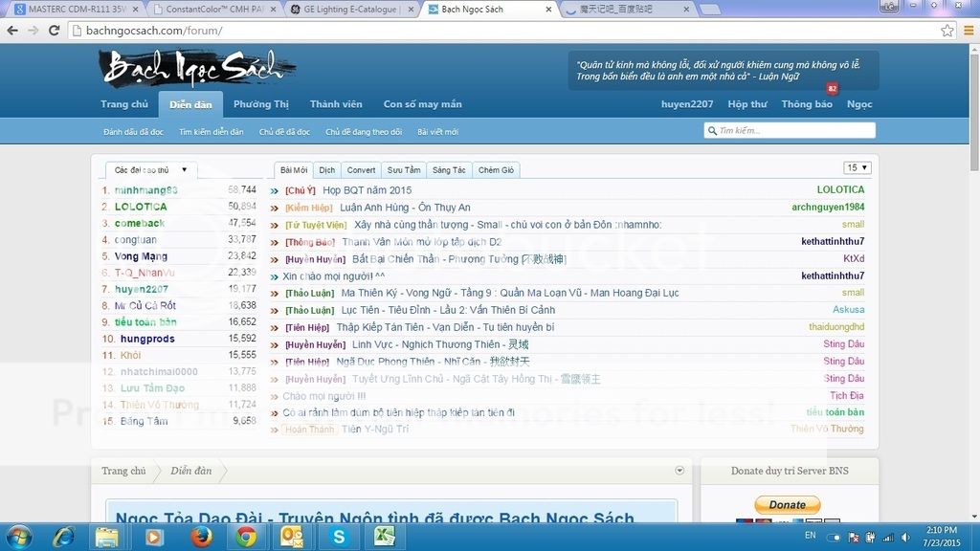980x551 pixels.
Task: Select the Chém Gió tab
Action: [497, 170]
